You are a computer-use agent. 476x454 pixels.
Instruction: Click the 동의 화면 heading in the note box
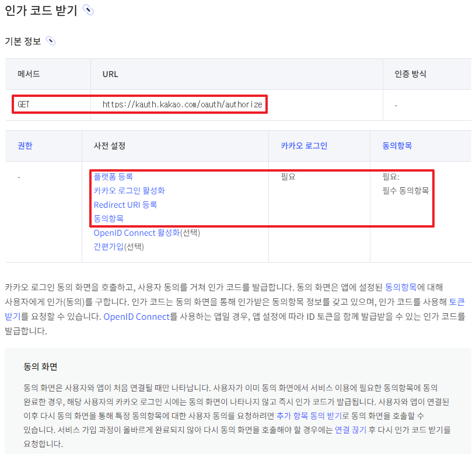pos(40,366)
